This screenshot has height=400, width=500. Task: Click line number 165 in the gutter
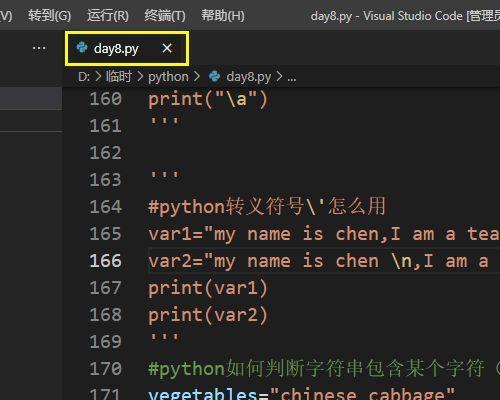point(105,234)
